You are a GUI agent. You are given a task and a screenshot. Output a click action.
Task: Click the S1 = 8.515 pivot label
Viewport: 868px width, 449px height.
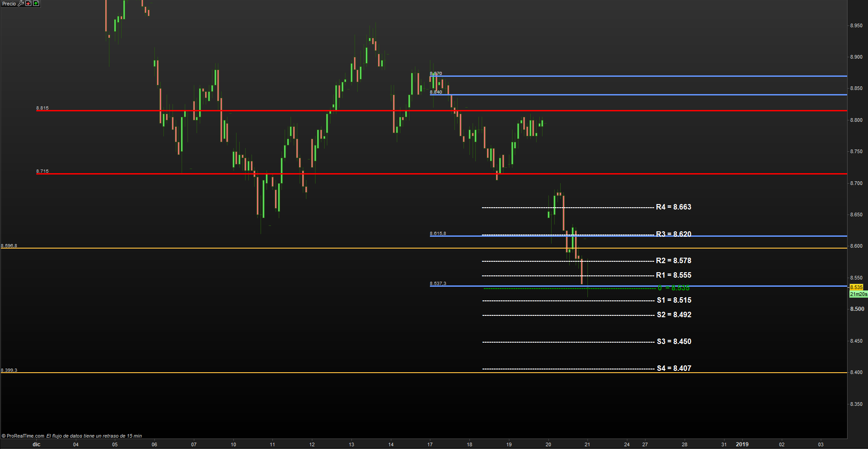point(674,300)
